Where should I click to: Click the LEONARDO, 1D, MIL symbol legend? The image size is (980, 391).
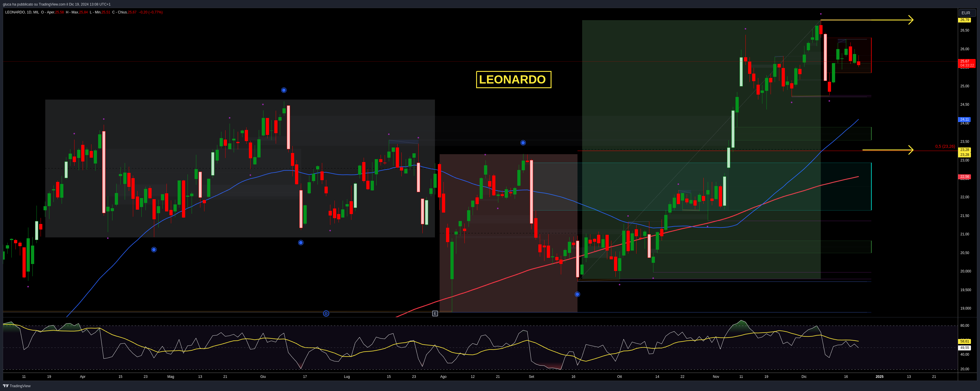[x=22, y=12]
